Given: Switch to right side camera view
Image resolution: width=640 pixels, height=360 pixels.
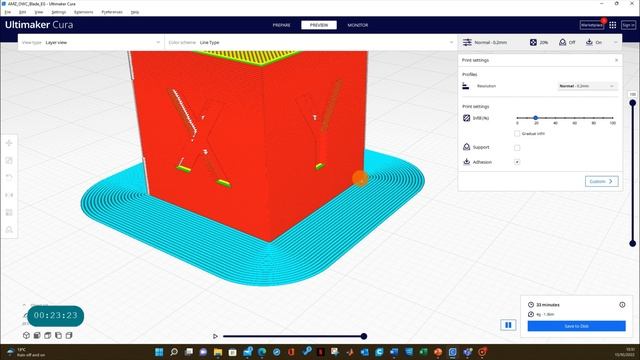Looking at the screenshot, I should [x=69, y=335].
